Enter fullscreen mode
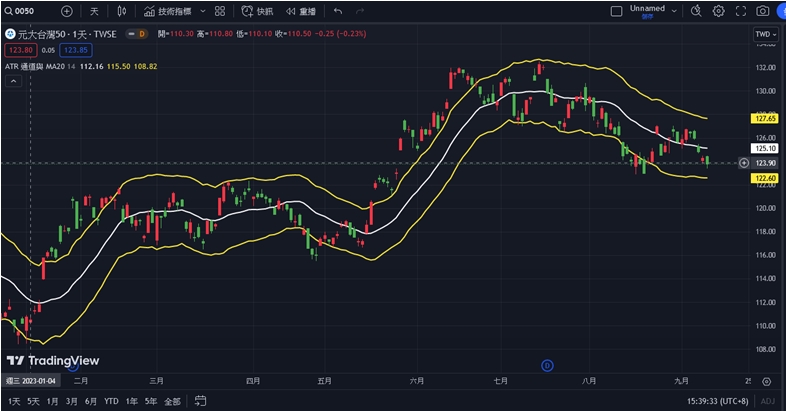786x411 pixels. [741, 11]
